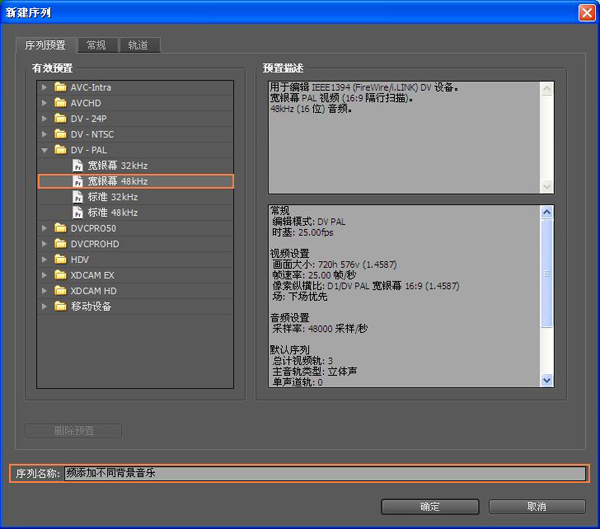Confirm with the 确定 button
This screenshot has height=529, width=600.
point(430,507)
